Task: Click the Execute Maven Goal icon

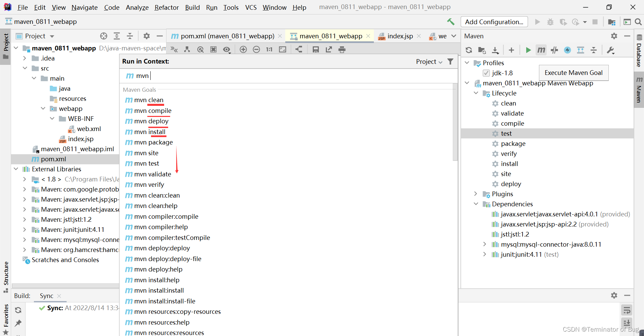Action: coord(541,50)
